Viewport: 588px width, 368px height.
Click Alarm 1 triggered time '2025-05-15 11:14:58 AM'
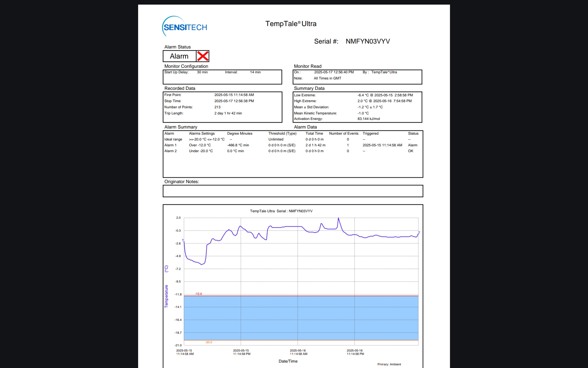pyautogui.click(x=382, y=145)
